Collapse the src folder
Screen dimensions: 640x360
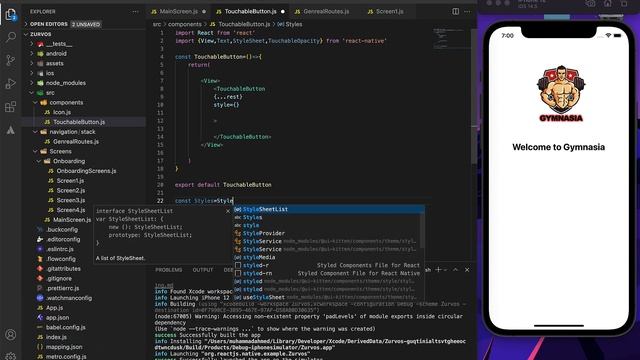(x=50, y=93)
